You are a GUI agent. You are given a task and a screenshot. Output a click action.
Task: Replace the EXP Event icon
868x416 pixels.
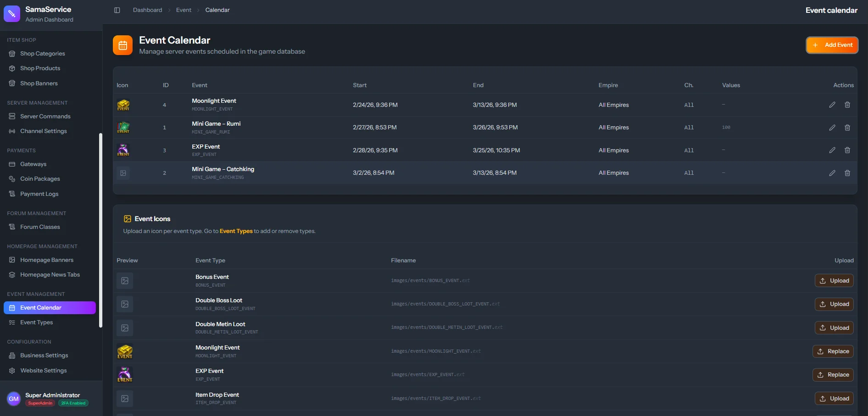(833, 375)
